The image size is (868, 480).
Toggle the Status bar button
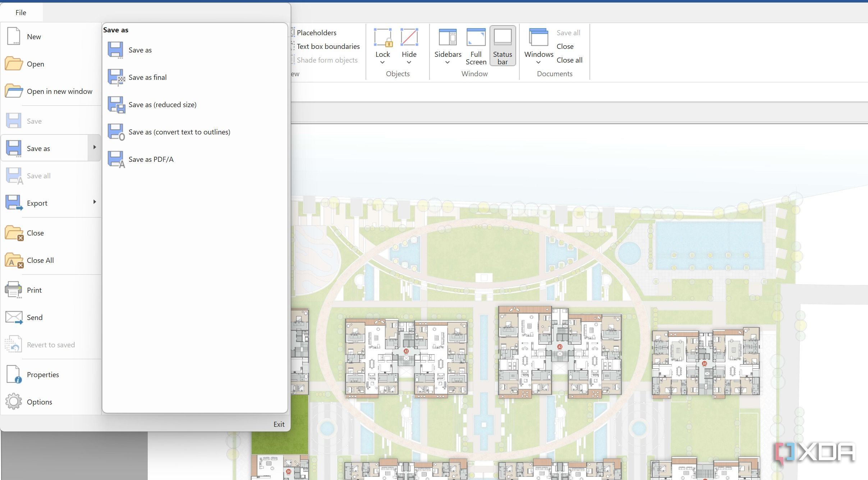coord(502,46)
